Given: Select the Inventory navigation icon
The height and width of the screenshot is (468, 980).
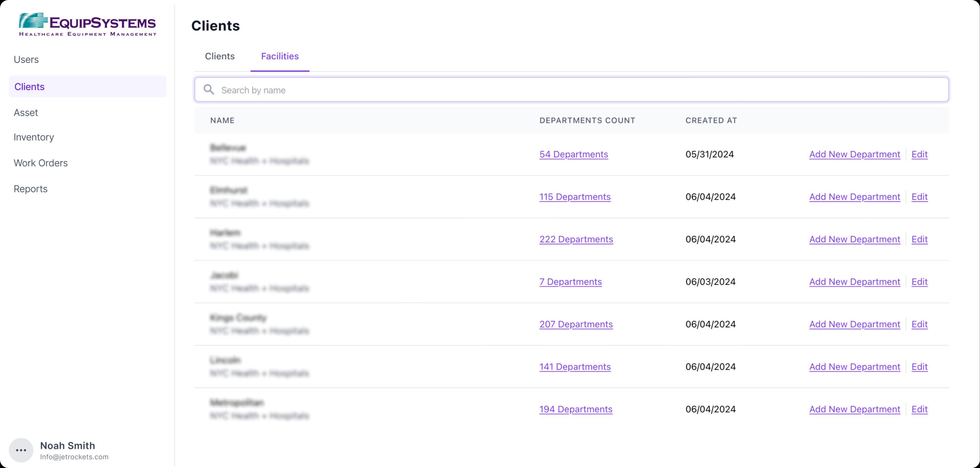Looking at the screenshot, I should (x=34, y=136).
